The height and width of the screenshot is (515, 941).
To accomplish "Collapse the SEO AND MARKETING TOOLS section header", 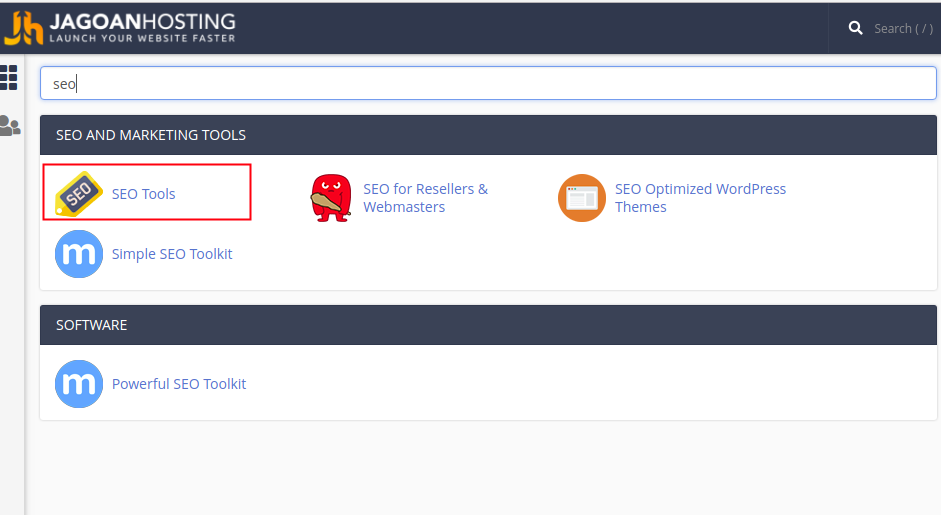I will pyautogui.click(x=488, y=135).
